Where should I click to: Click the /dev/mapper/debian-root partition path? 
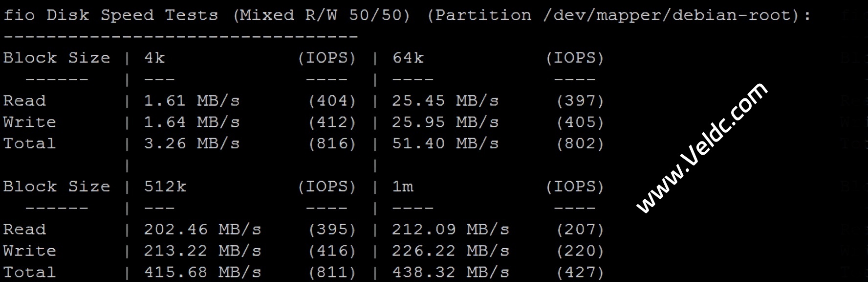click(667, 15)
